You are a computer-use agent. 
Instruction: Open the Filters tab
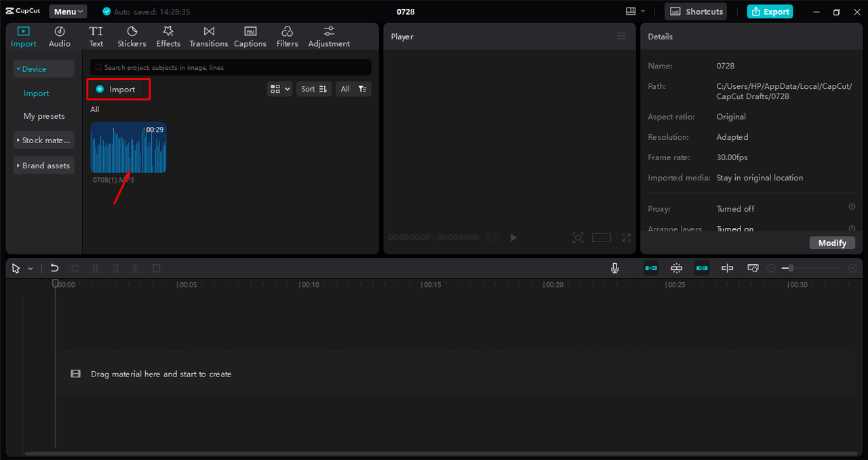(287, 37)
